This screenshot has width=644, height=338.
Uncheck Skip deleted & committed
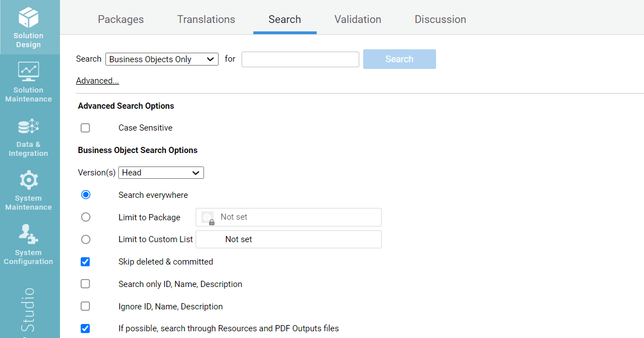pos(85,262)
